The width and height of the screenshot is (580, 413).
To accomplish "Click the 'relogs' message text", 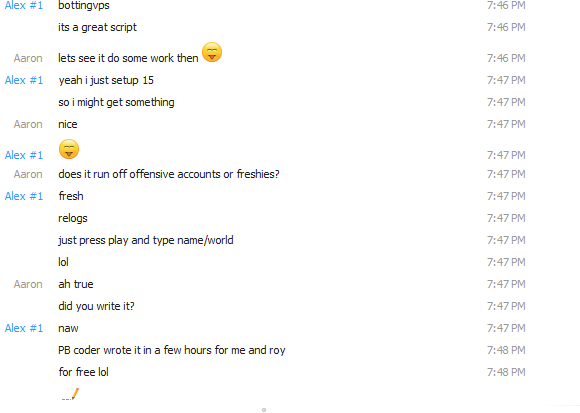I will [73, 218].
